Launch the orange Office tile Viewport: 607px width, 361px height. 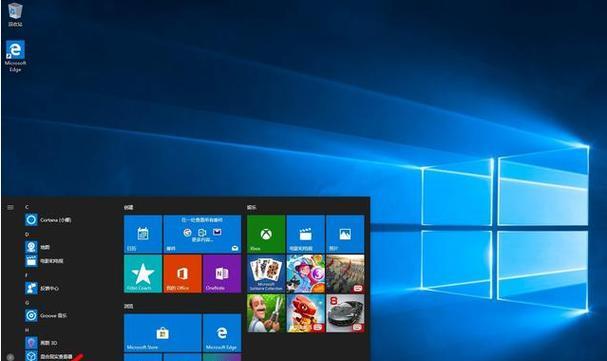pyautogui.click(x=182, y=274)
